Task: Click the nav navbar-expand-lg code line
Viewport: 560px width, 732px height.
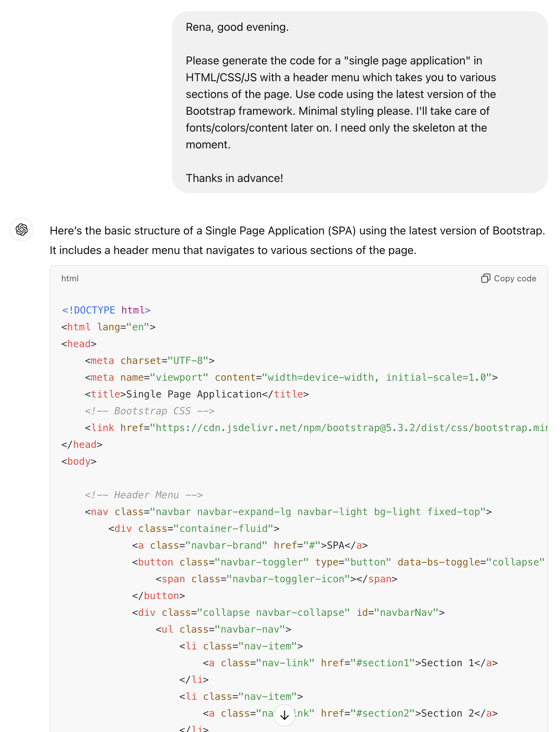Action: (288, 512)
